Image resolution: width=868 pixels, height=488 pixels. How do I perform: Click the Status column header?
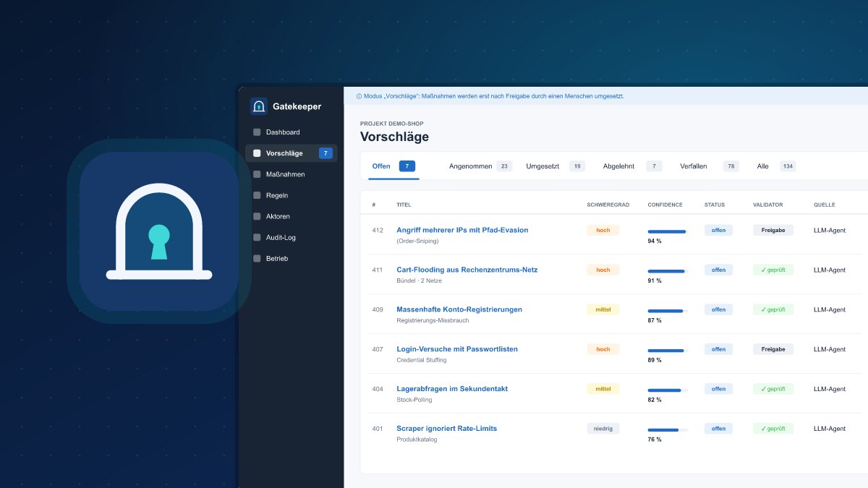715,205
